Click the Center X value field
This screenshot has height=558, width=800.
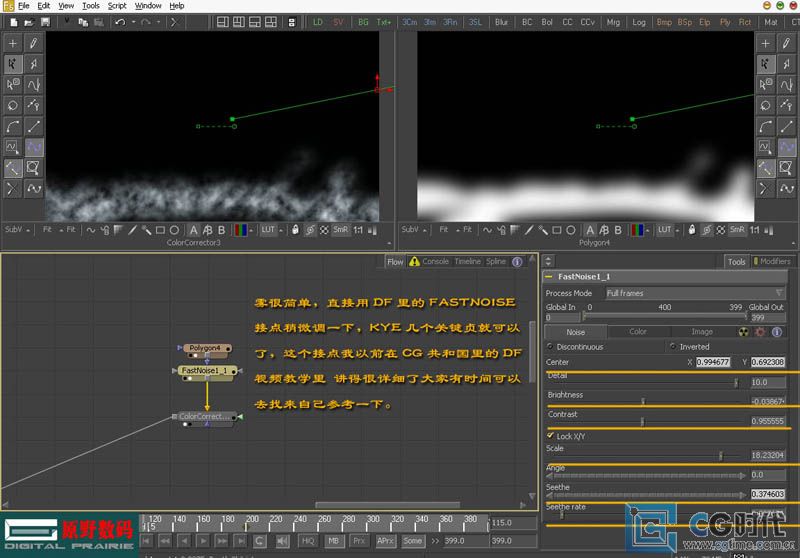point(713,362)
